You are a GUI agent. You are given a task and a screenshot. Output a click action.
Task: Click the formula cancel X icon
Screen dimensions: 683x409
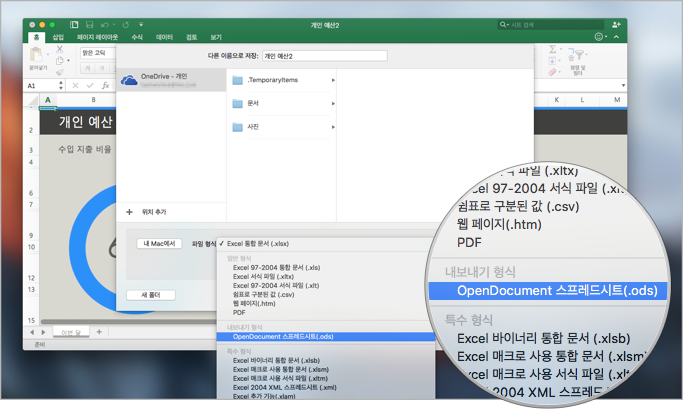tap(75, 85)
